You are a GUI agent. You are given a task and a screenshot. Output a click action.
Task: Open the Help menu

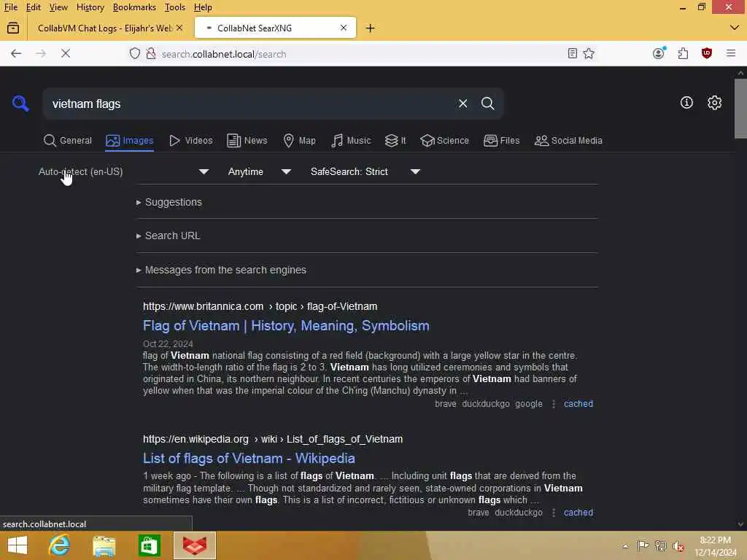pos(203,7)
